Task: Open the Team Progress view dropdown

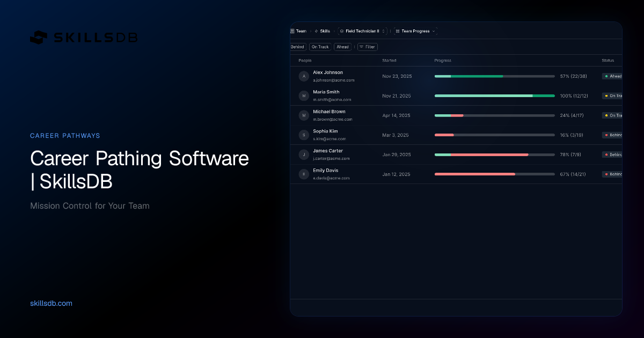Action: point(415,31)
